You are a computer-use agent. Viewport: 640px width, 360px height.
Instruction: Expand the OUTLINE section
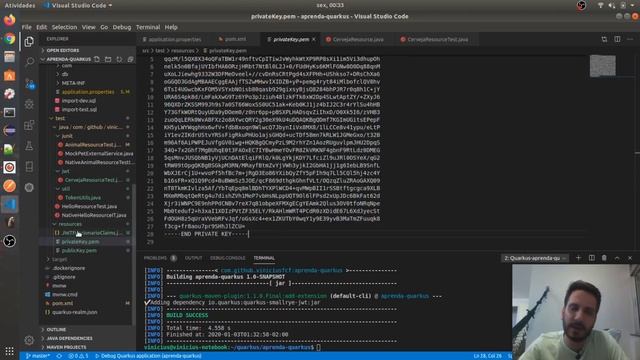pyautogui.click(x=56, y=329)
